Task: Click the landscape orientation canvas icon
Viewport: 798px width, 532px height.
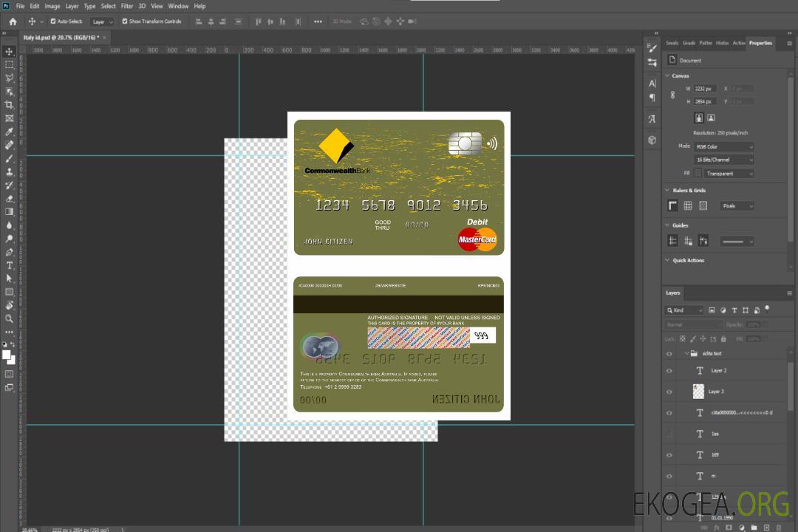Action: point(711,117)
